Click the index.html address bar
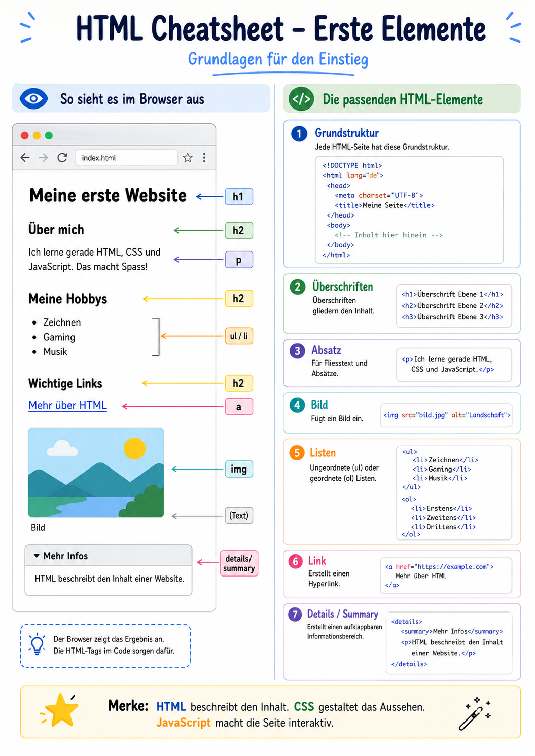The image size is (535, 756). tap(126, 158)
